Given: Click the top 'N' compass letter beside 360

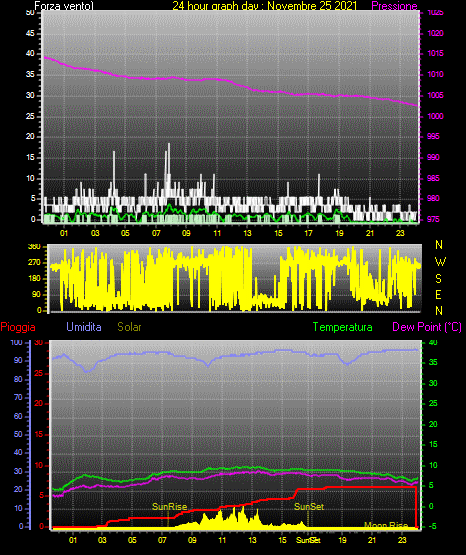Looking at the screenshot, I should 439,245.
